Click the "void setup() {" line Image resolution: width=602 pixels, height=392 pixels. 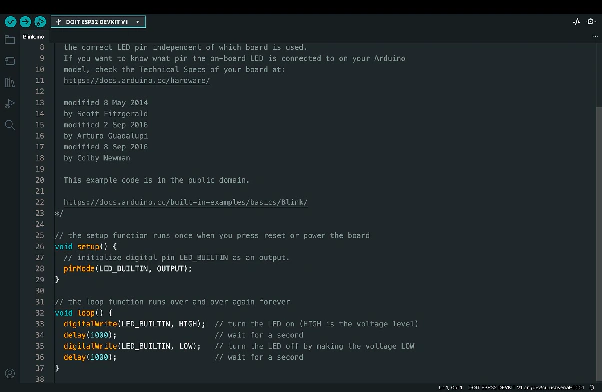[86, 246]
